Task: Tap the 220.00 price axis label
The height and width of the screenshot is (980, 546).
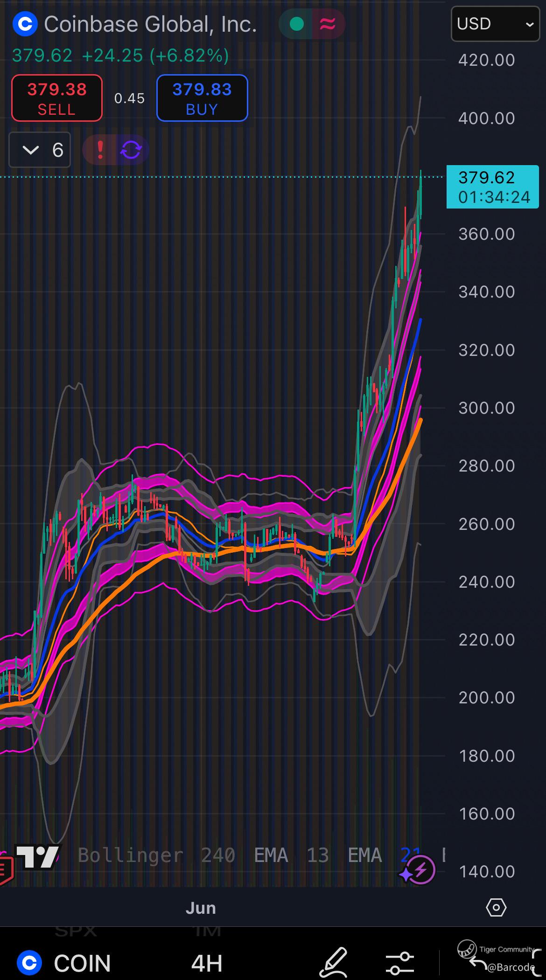Action: pos(487,640)
